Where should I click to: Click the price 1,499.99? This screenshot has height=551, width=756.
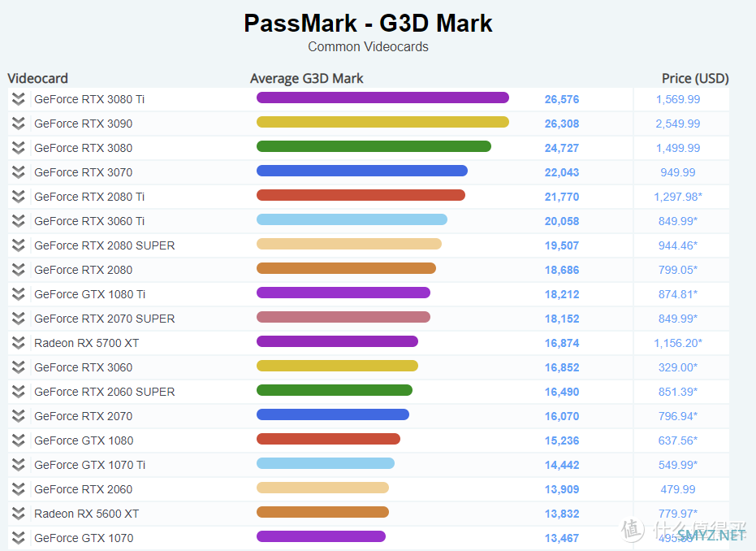click(x=678, y=148)
